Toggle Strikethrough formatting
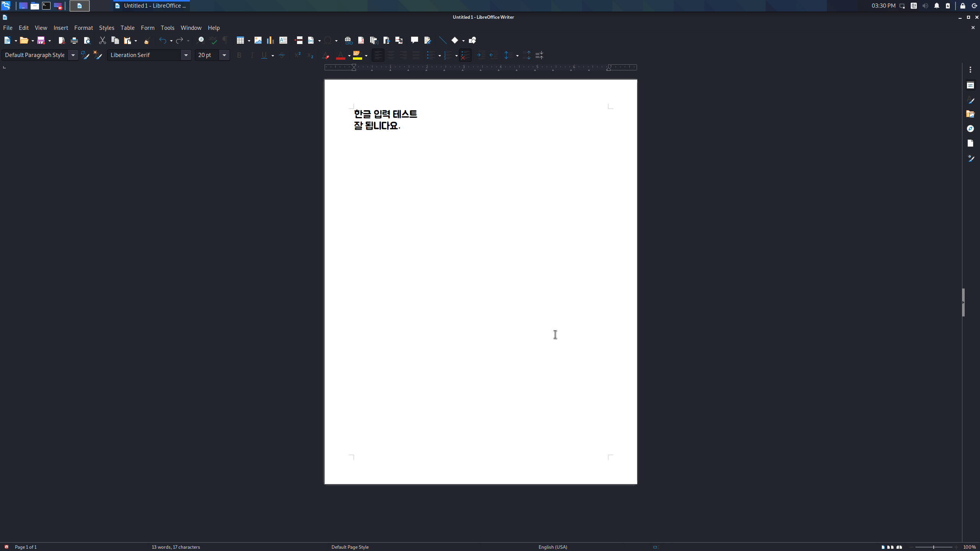980x551 pixels. tap(282, 55)
